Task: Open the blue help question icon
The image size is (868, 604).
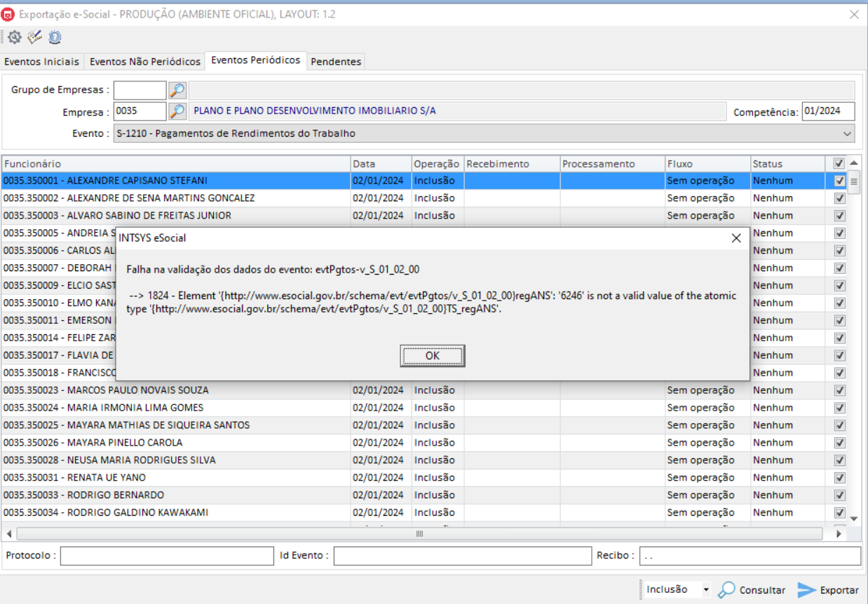Action: pos(55,38)
